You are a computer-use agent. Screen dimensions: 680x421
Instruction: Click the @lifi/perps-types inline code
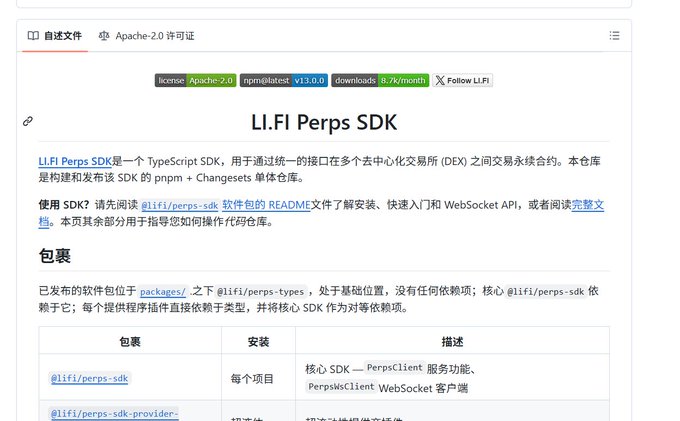tap(261, 292)
